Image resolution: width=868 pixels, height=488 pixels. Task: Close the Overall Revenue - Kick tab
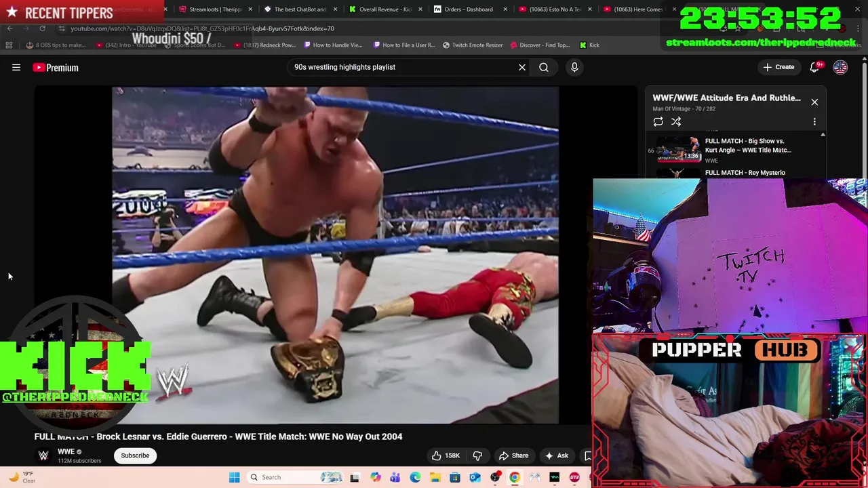(x=420, y=9)
